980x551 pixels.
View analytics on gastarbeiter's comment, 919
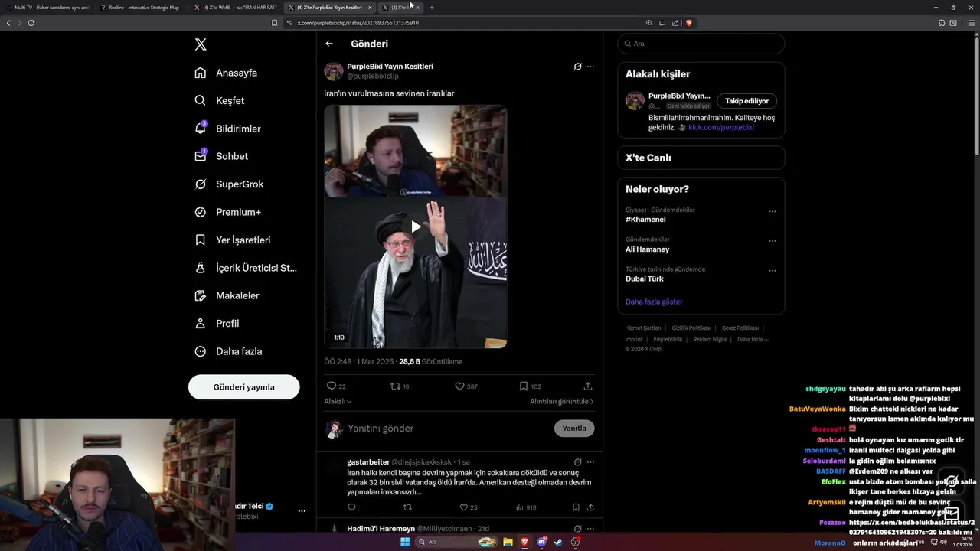pos(526,507)
